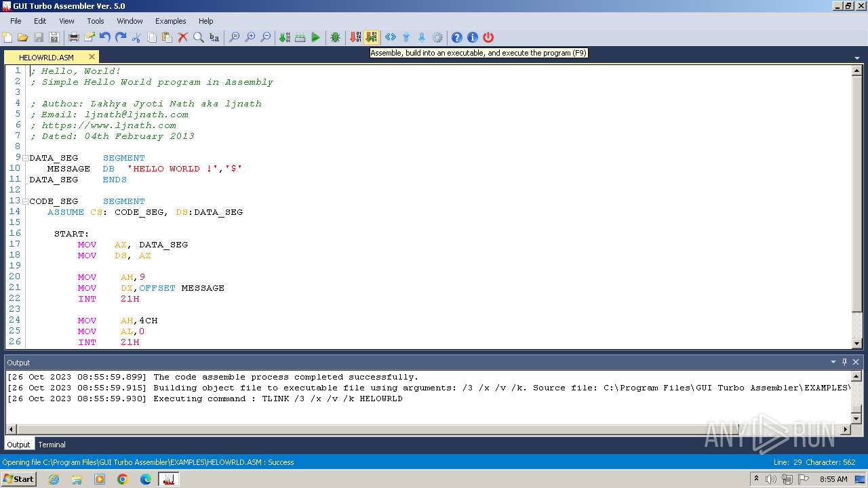868x488 pixels.
Task: Switch to the Output tab
Action: pyautogui.click(x=18, y=445)
